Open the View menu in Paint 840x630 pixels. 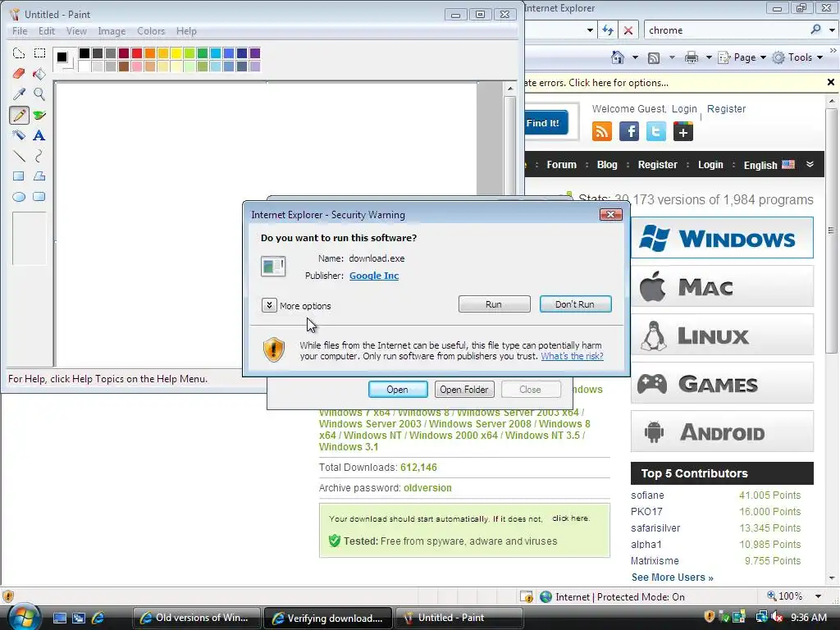(x=76, y=31)
